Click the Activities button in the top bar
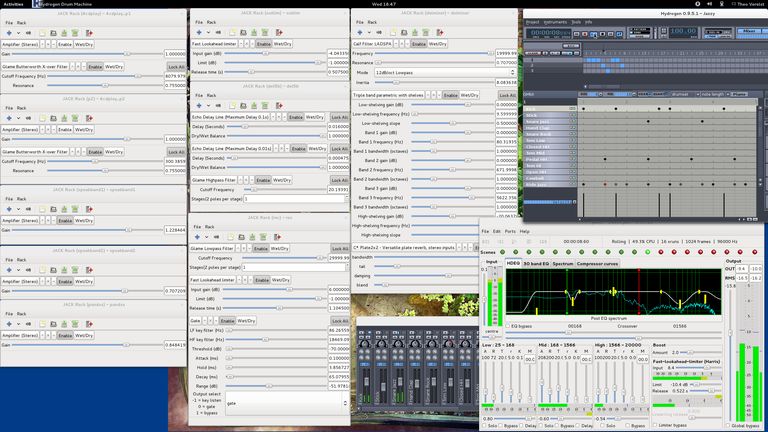Screen dimensions: 768x432 click(x=15, y=5)
